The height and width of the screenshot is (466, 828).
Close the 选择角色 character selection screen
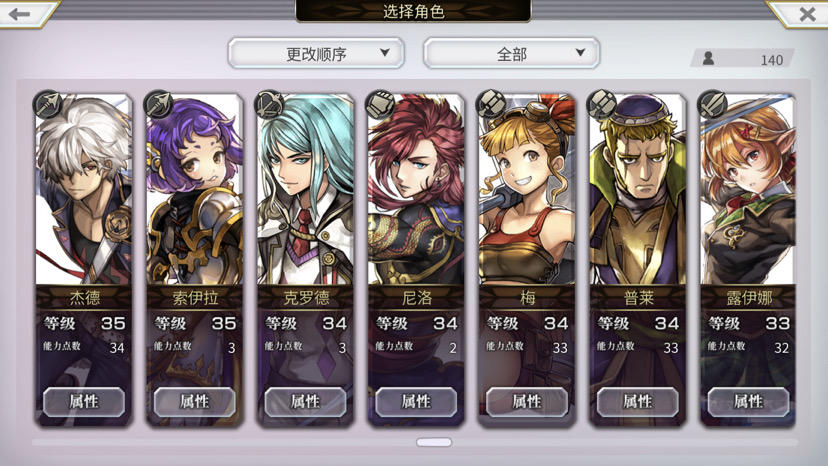pyautogui.click(x=807, y=14)
